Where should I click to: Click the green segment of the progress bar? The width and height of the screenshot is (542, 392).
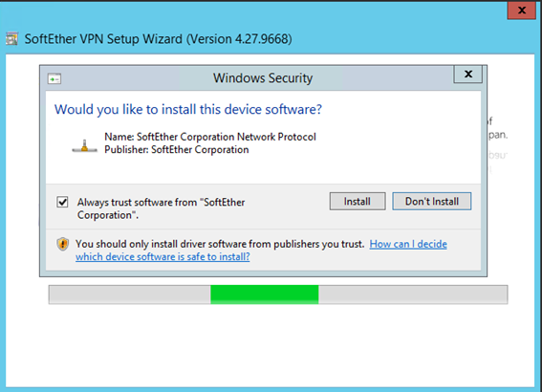pos(265,294)
